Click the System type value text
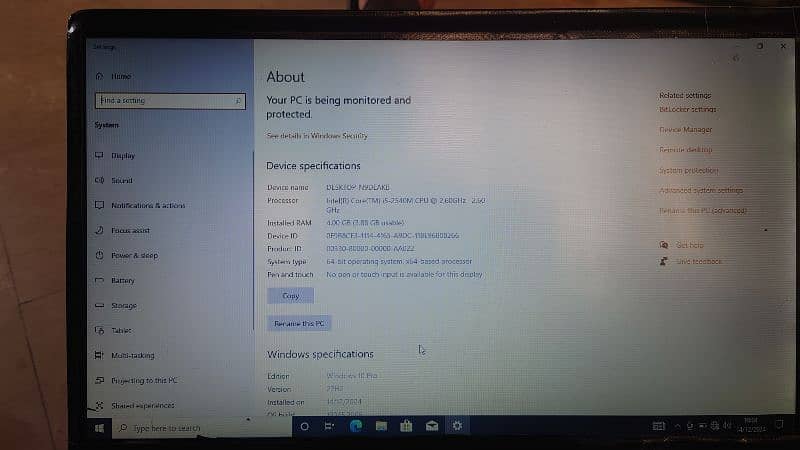This screenshot has width=800, height=450. 399,262
